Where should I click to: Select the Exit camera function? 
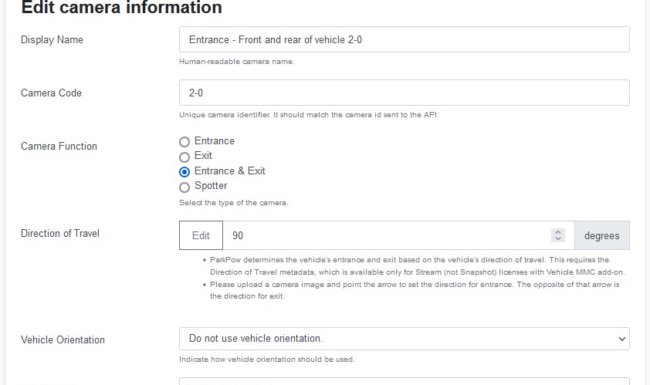184,157
